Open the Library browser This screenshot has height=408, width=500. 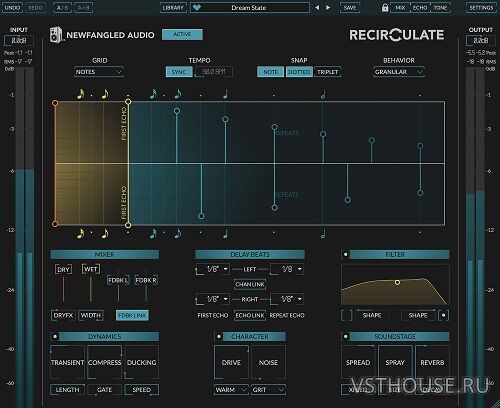(x=173, y=7)
